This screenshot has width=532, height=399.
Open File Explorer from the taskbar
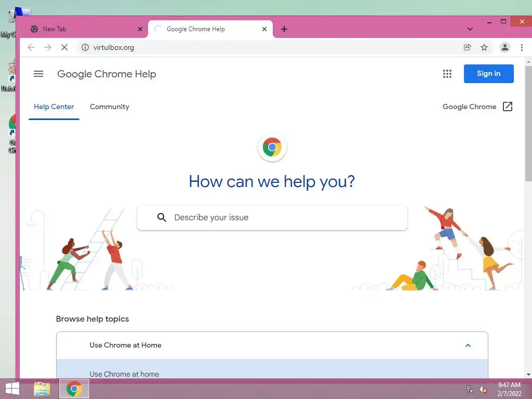point(42,389)
